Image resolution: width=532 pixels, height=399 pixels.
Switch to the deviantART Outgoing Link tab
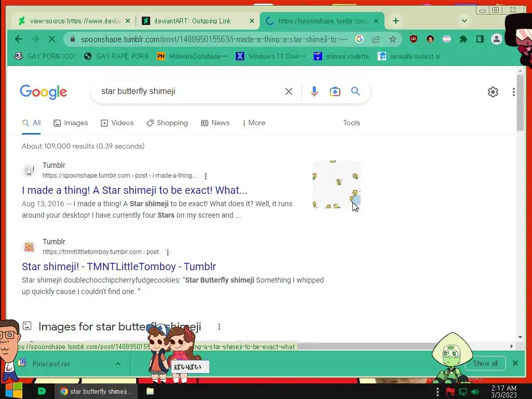(198, 21)
